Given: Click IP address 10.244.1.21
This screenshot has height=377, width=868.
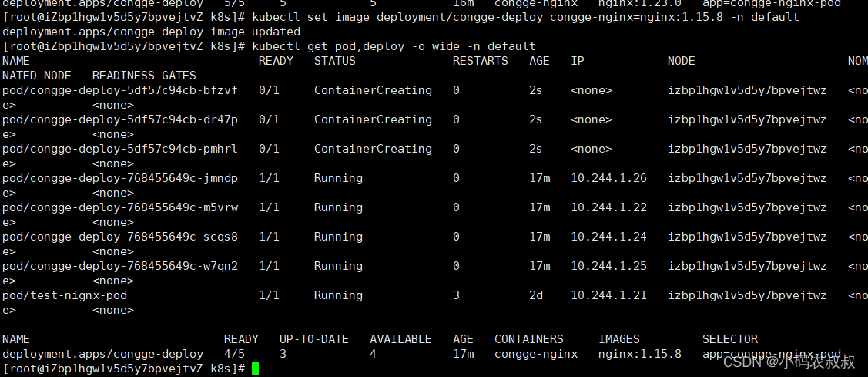Looking at the screenshot, I should click(x=608, y=295).
